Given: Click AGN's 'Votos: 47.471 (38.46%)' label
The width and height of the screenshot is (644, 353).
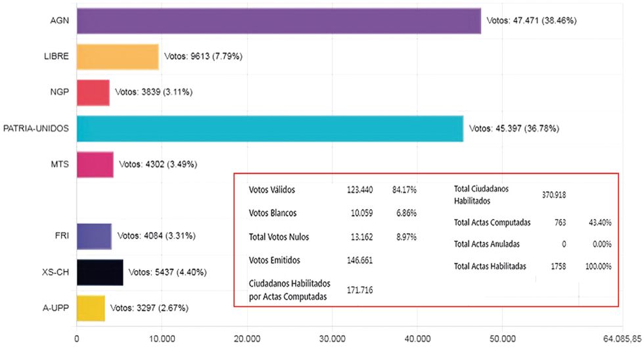Looking at the screenshot, I should point(531,20).
